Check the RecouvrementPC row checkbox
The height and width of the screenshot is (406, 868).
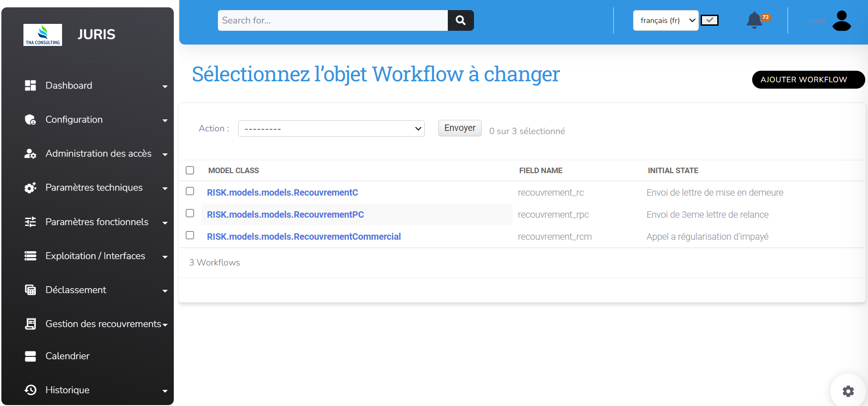[190, 213]
